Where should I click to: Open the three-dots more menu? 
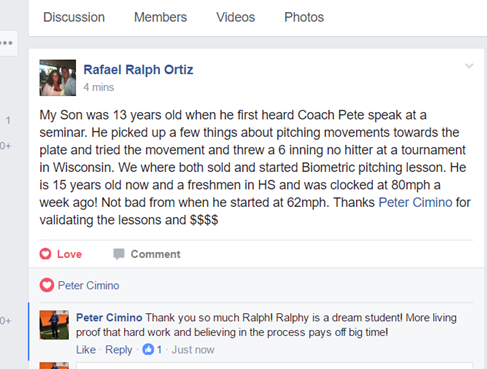tap(6, 43)
